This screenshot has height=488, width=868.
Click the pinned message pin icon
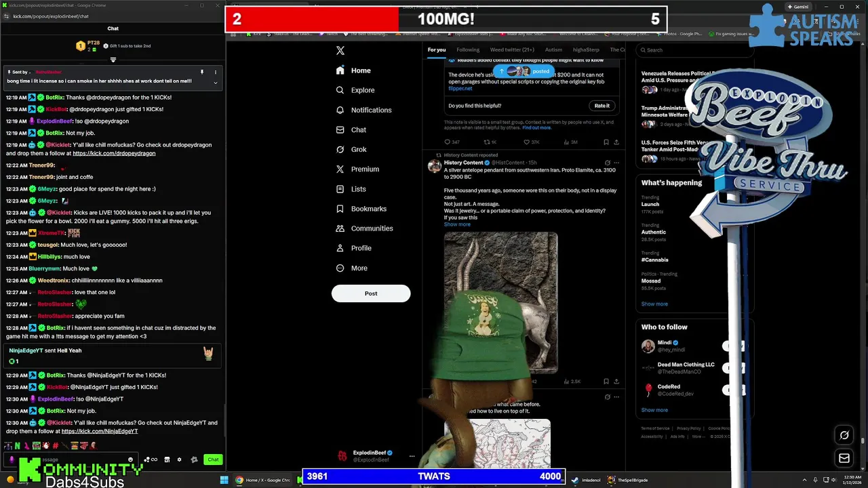click(201, 72)
